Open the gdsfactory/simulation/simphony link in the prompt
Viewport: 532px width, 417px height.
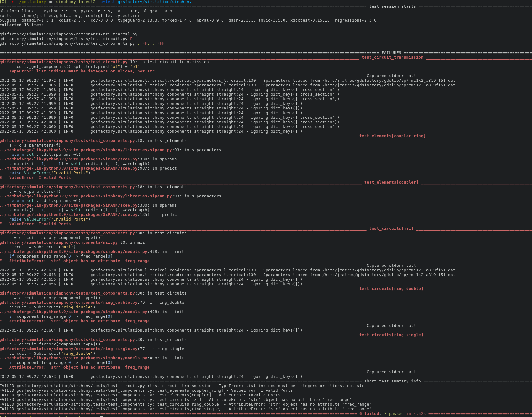pos(153,2)
